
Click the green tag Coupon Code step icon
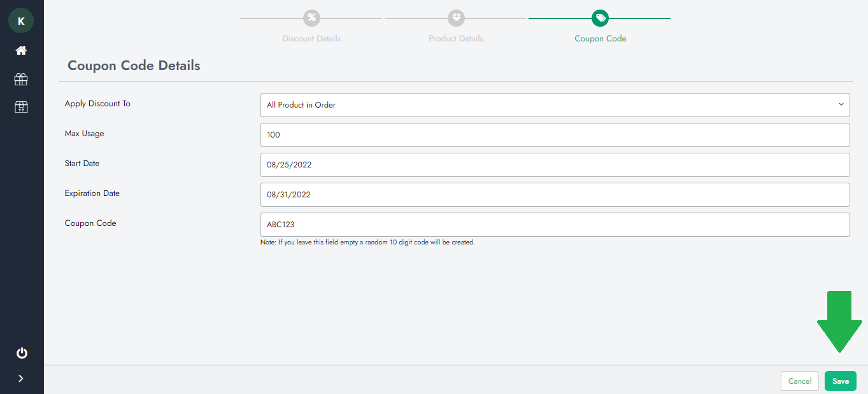(600, 18)
